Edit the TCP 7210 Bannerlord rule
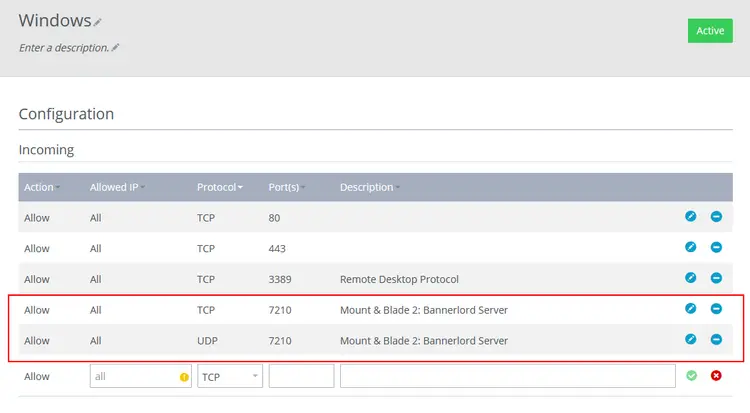The height and width of the screenshot is (413, 750). [690, 309]
